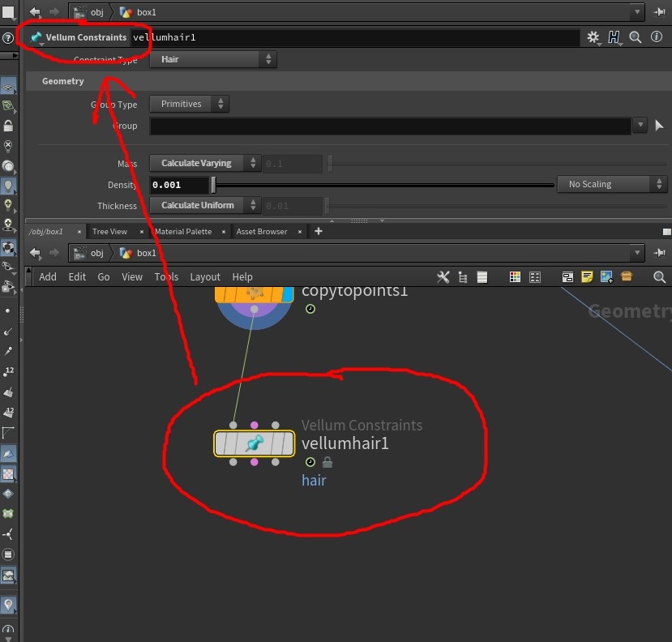Open the parameter gear settings menu
The height and width of the screenshot is (642, 672).
click(593, 37)
